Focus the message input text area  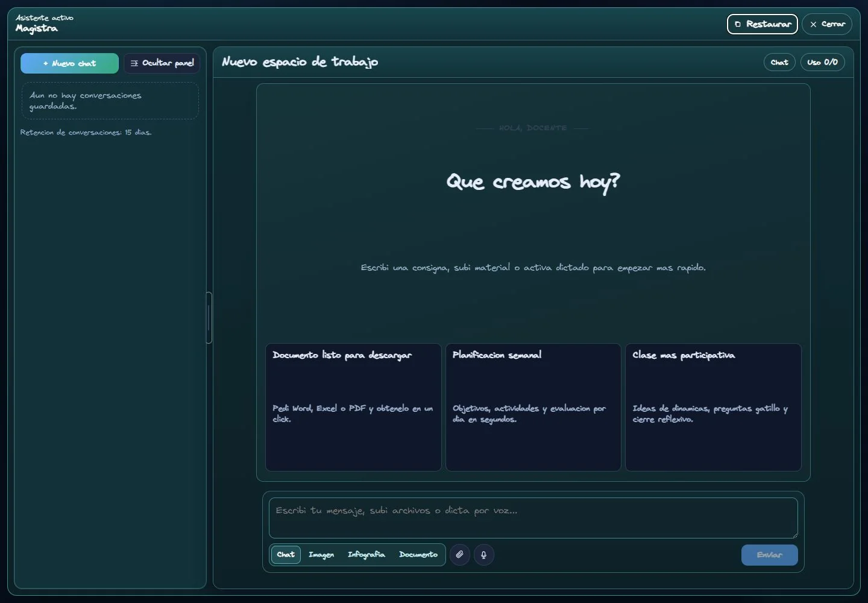[x=533, y=518]
